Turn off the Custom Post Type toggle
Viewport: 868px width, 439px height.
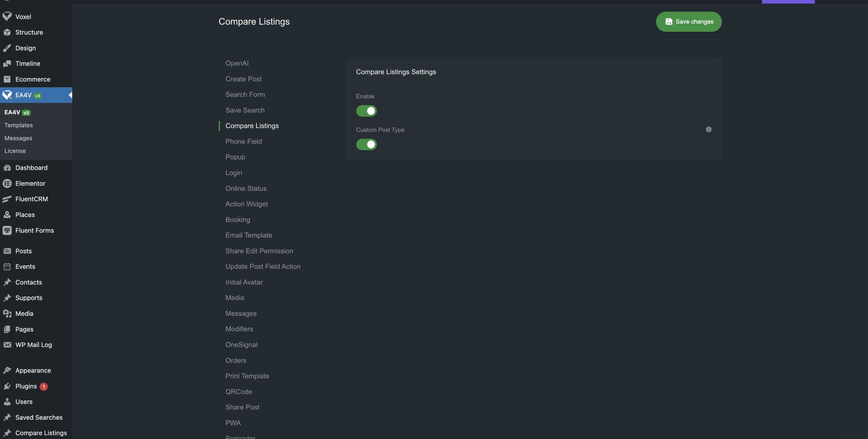[366, 144]
